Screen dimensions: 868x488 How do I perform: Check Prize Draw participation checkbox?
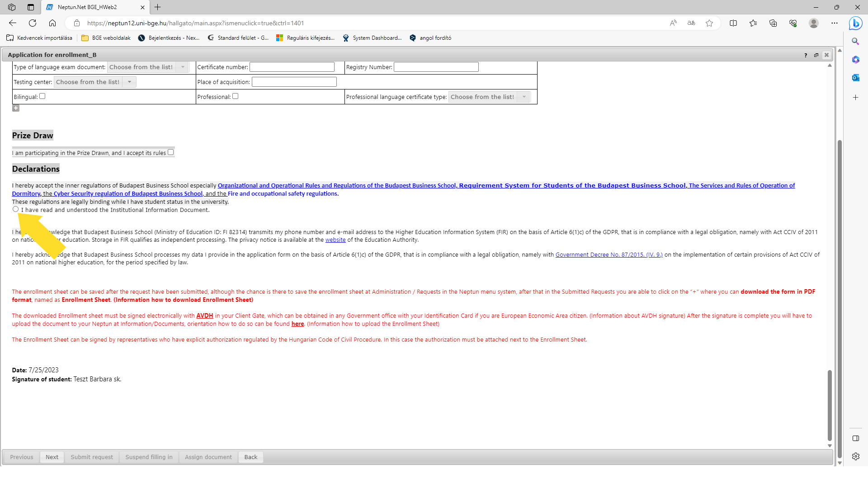(170, 152)
